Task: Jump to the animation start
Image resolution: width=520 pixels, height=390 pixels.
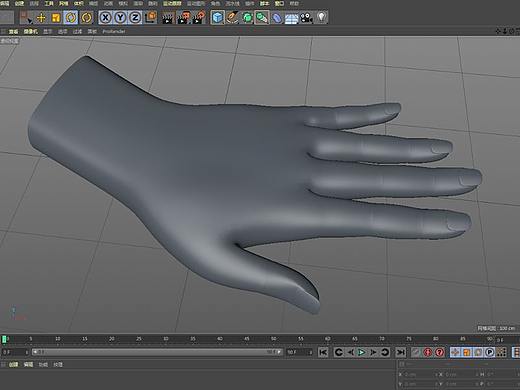Action: pyautogui.click(x=323, y=352)
